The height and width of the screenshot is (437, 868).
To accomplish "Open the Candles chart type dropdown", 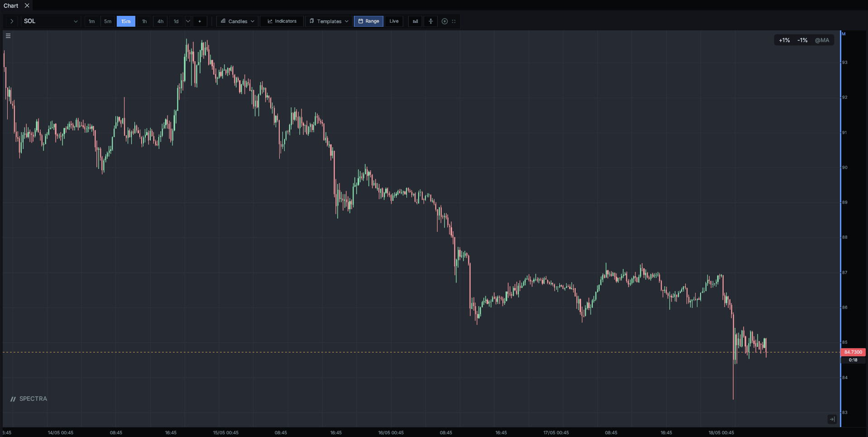I will pos(238,21).
